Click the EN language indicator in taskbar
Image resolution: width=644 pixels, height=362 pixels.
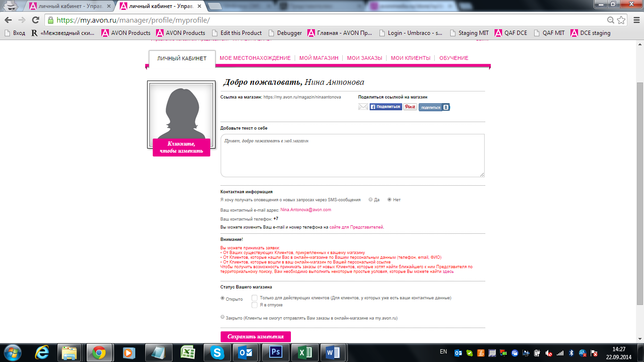443,352
